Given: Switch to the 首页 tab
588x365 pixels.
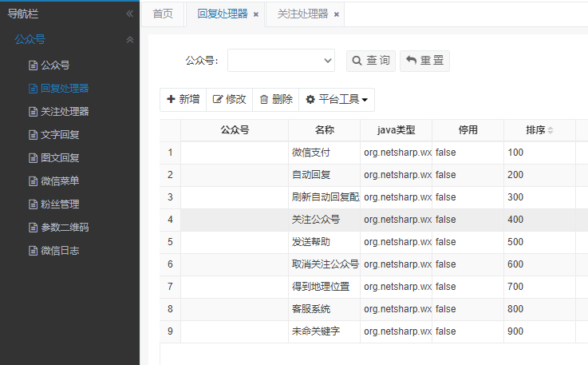Looking at the screenshot, I should pos(163,14).
